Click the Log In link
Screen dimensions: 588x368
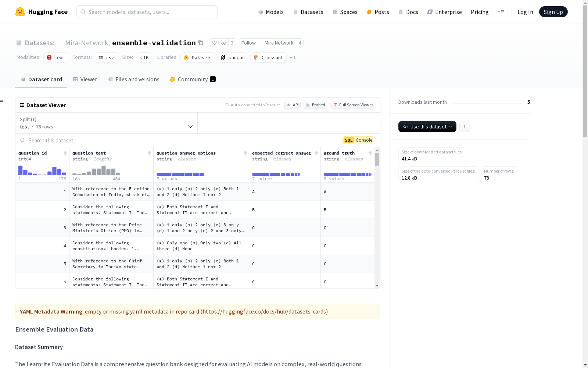click(525, 12)
